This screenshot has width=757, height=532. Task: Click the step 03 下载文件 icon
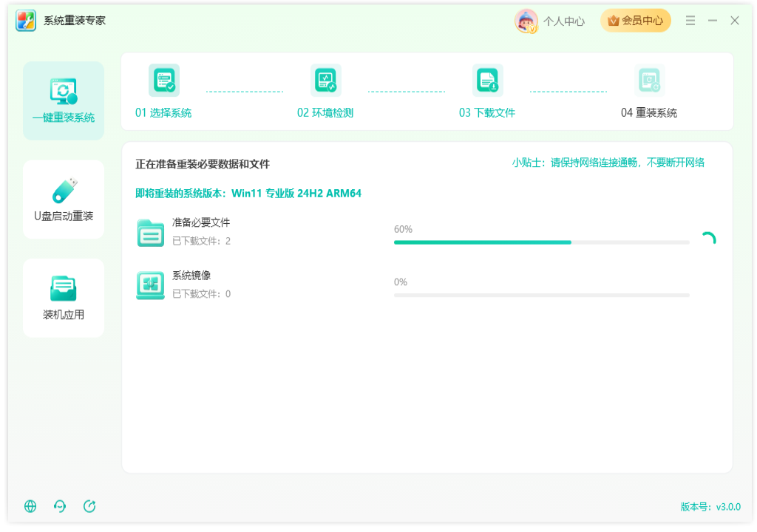click(488, 80)
